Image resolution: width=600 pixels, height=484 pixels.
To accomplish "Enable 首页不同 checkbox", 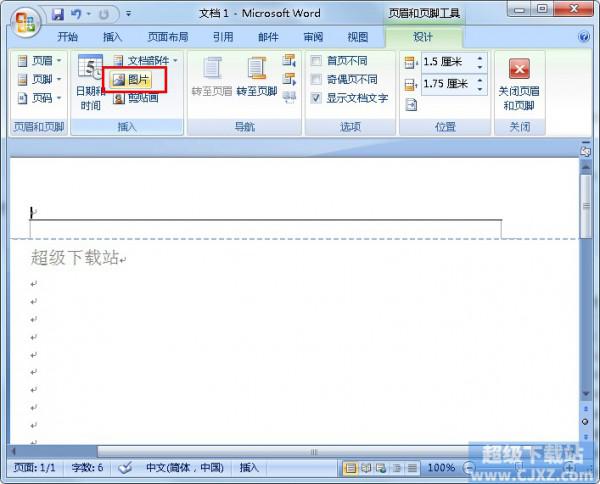I will tap(316, 60).
